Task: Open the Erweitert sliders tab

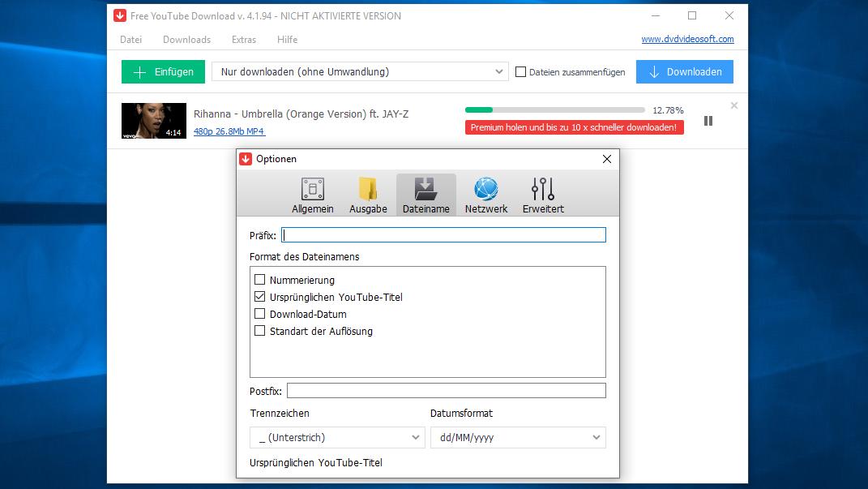Action: [x=543, y=195]
